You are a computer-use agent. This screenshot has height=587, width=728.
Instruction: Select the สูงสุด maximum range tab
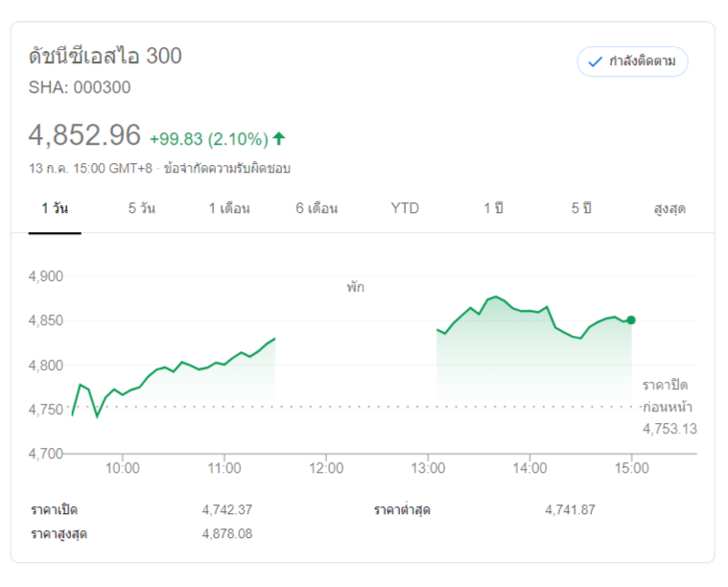coord(669,208)
